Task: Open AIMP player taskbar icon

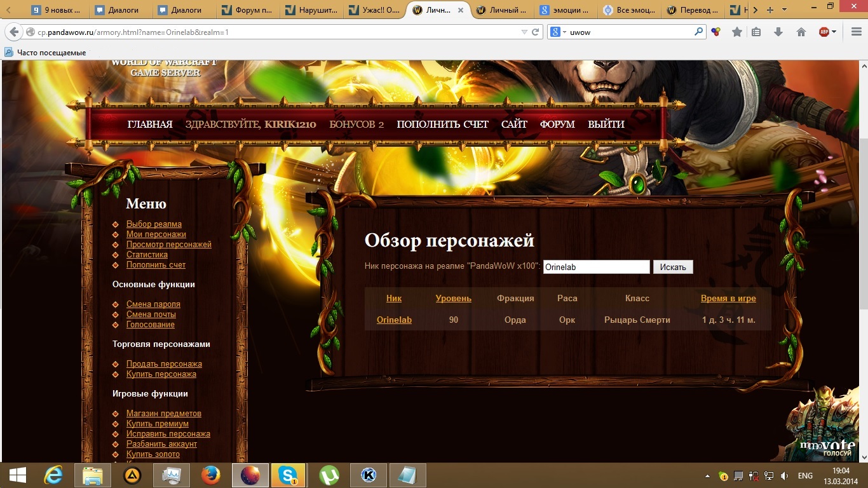Action: 132,475
